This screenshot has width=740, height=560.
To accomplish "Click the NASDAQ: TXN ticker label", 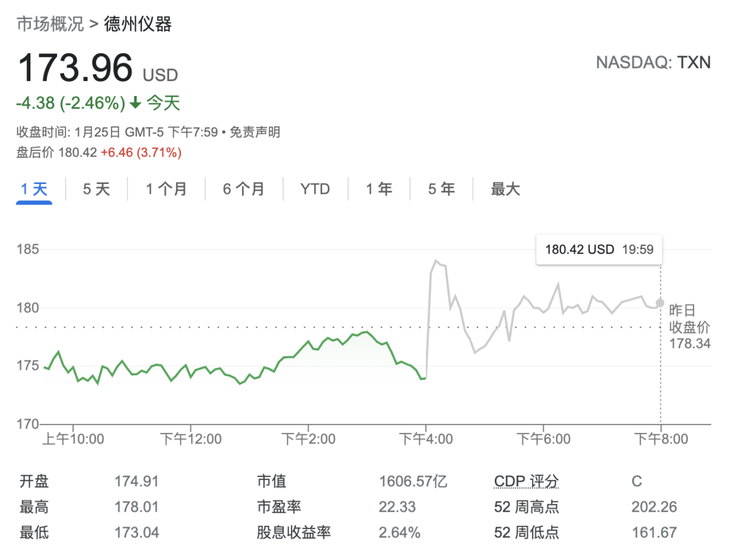I will (x=653, y=63).
